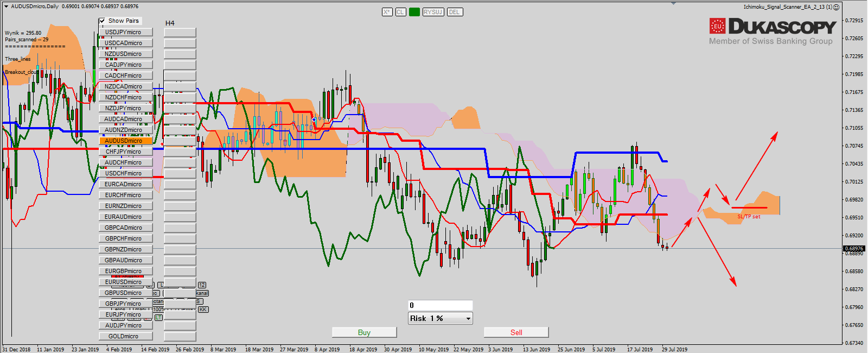Screen dimensions: 868x353
Task: Click the small 12 button
Action: pos(202,285)
